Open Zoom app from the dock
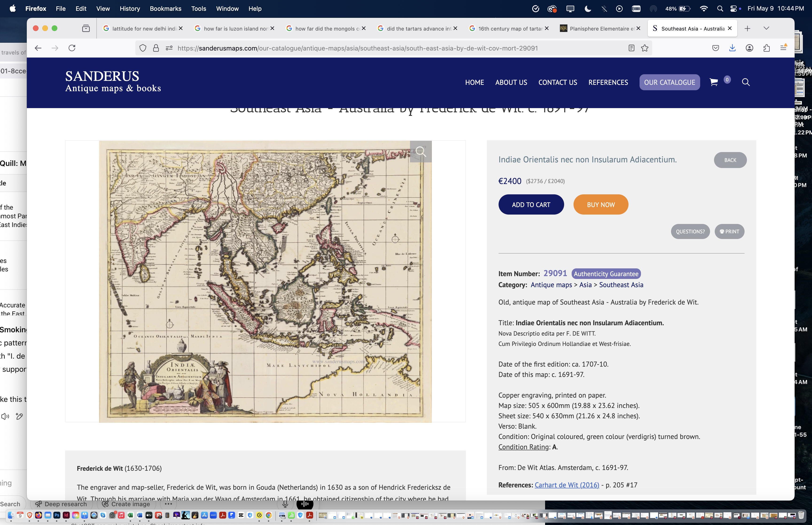Image resolution: width=812 pixels, height=525 pixels. pyautogui.click(x=213, y=515)
